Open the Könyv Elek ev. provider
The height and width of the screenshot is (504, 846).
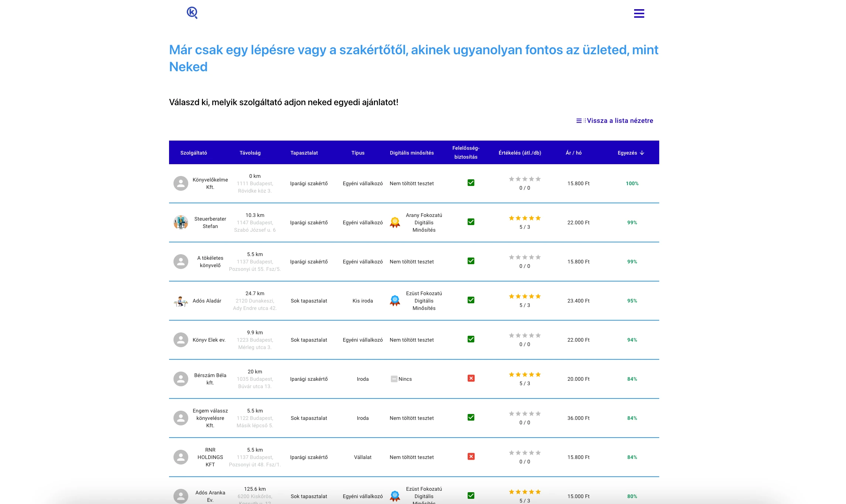point(209,340)
